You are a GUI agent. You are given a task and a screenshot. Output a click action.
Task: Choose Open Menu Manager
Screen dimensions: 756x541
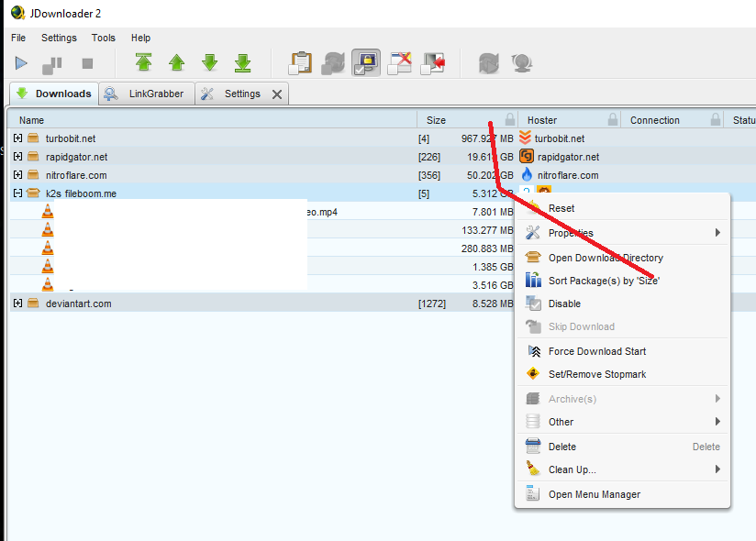622,494
